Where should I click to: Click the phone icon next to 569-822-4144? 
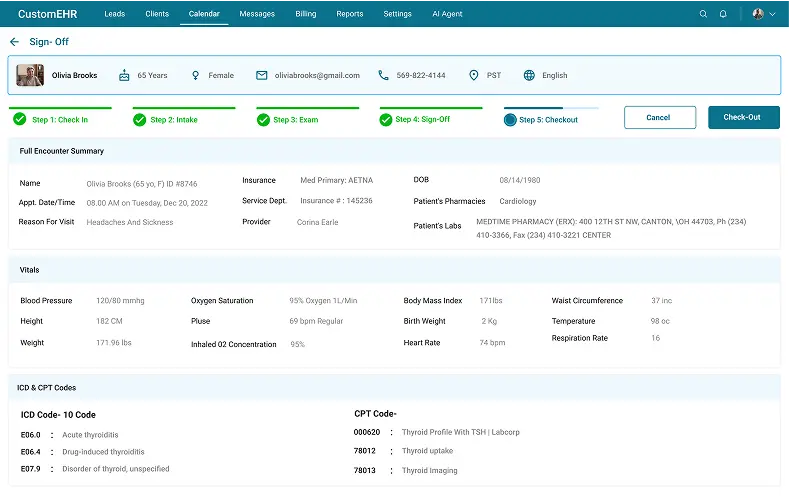click(383, 75)
